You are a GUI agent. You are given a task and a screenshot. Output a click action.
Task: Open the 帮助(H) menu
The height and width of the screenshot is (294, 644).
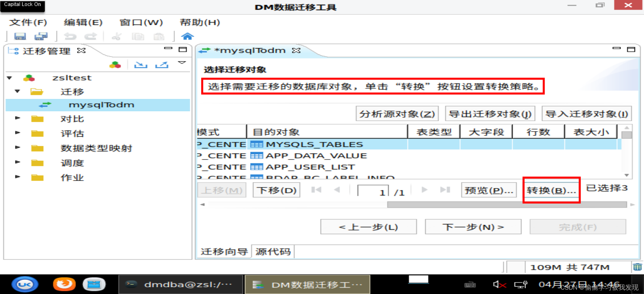pos(200,23)
